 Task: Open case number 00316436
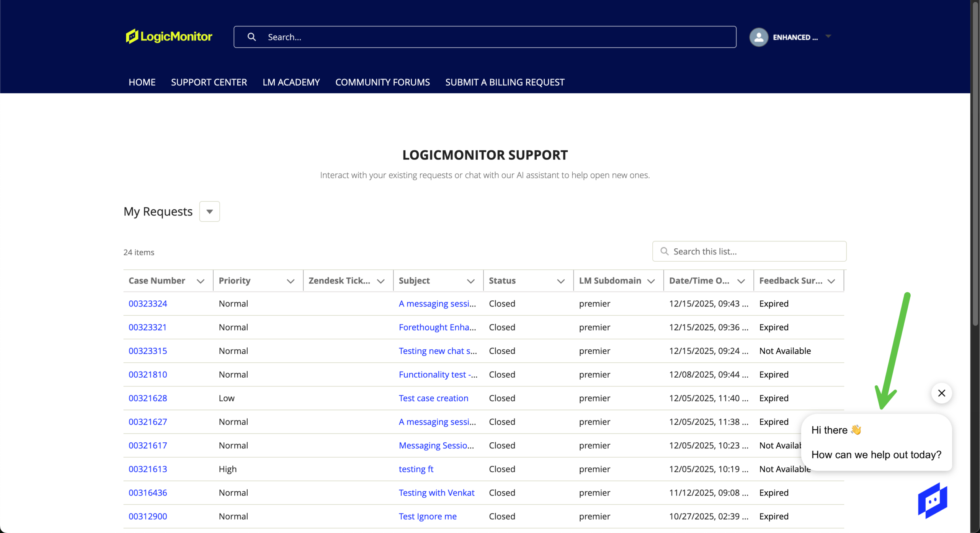tap(148, 492)
